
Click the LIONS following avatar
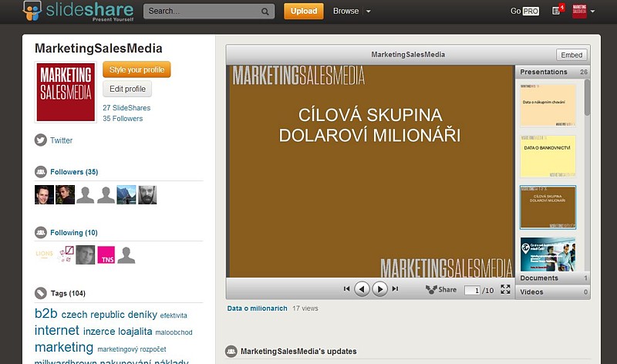[x=44, y=254]
